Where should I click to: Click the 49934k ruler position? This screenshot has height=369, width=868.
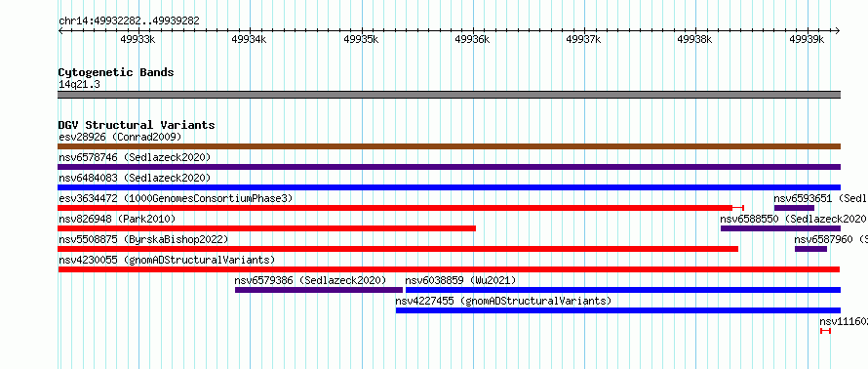tap(250, 39)
